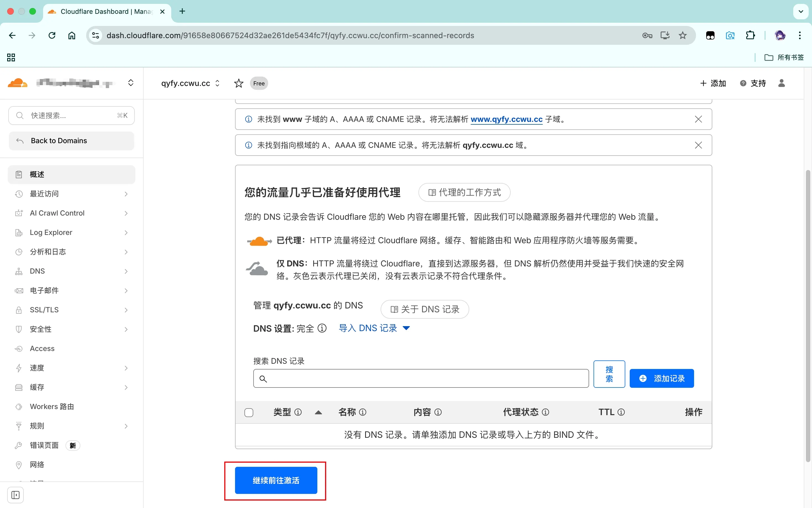This screenshot has width=812, height=508.
Task: Collapse sidebar with bottom-left panel icon
Action: click(15, 495)
